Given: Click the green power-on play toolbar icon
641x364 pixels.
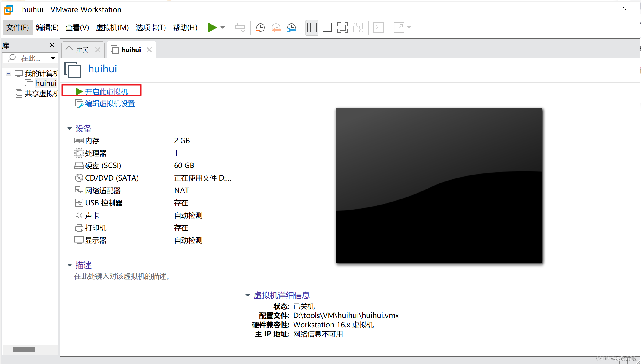Looking at the screenshot, I should tap(212, 28).
